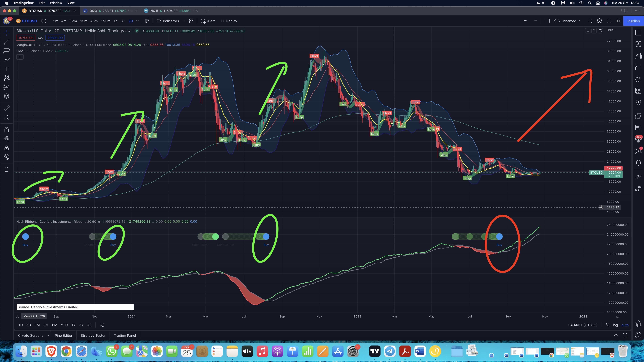Activate the Magnet mode icon
This screenshot has width=644, height=362.
(7, 130)
